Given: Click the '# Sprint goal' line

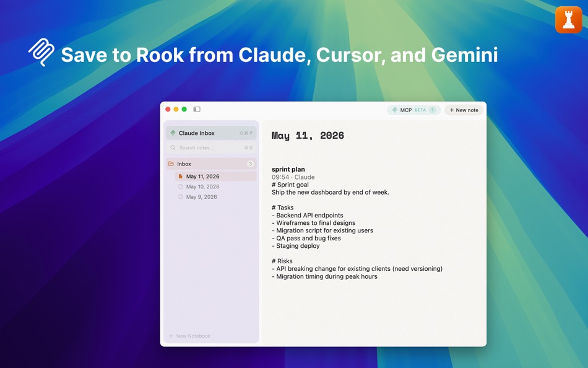Looking at the screenshot, I should 290,185.
